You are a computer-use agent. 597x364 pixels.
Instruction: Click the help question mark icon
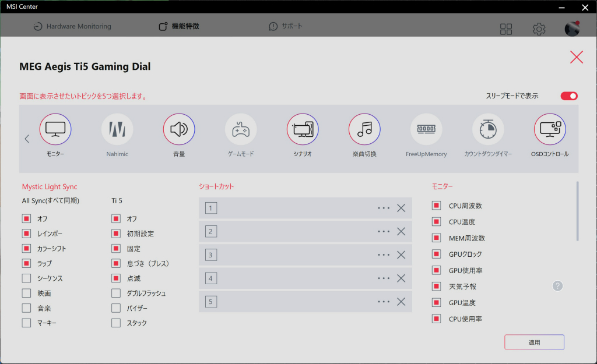tap(557, 286)
